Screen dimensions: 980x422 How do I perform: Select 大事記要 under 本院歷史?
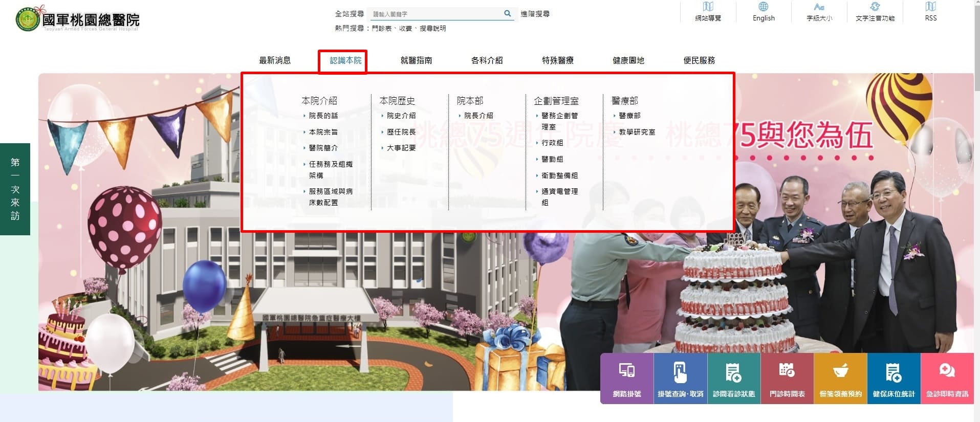(401, 148)
